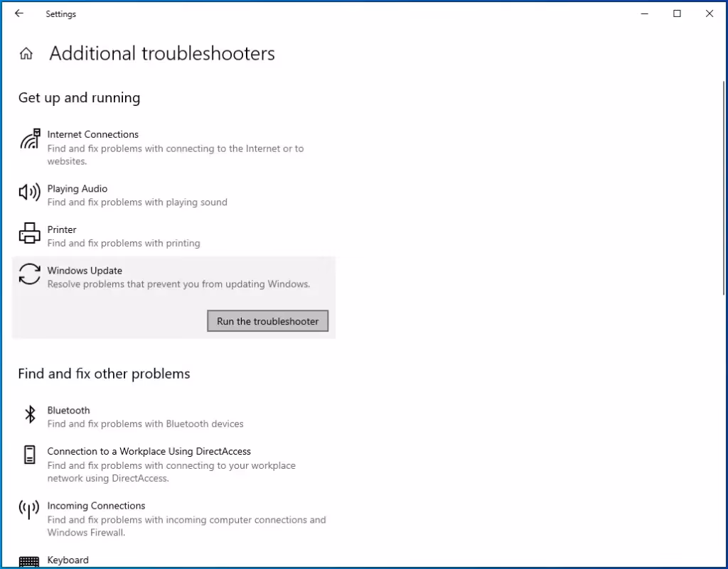
Task: Select the Bluetooth icon
Action: (30, 414)
